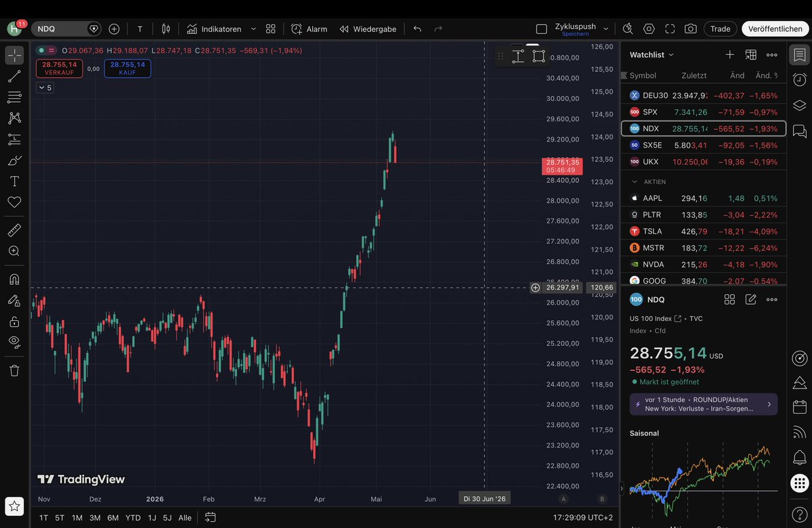This screenshot has width=812, height=528.
Task: Select the ruler measure tool
Action: [14, 230]
